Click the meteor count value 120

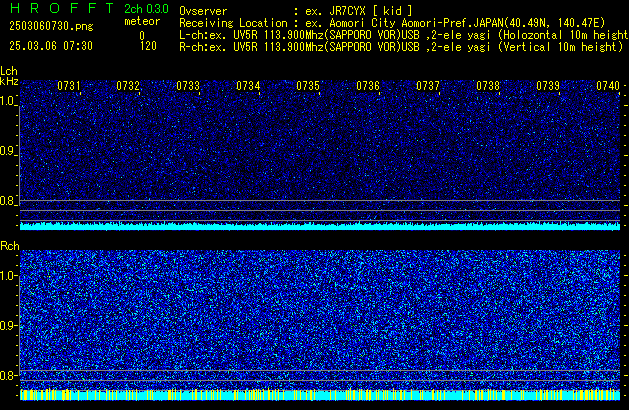[148, 46]
